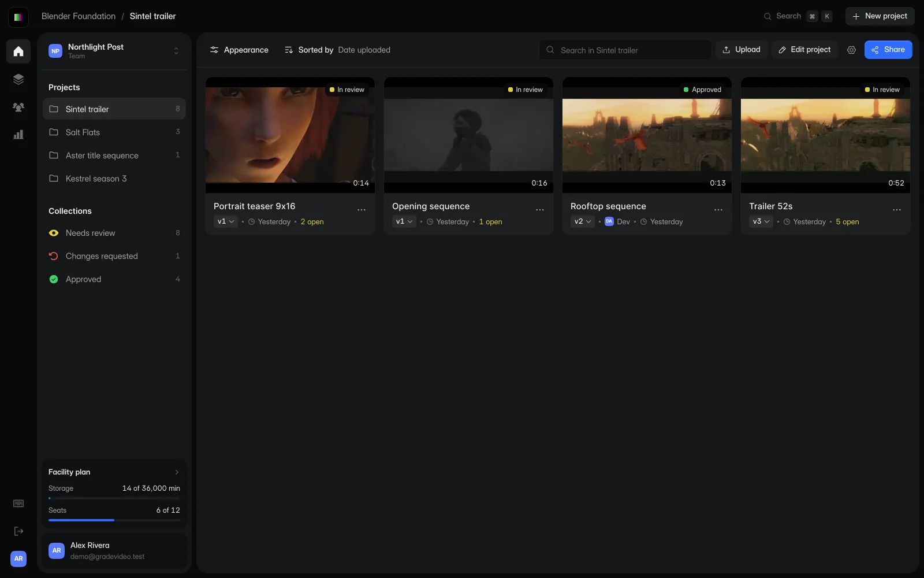Image resolution: width=924 pixels, height=578 pixels.
Task: Open the stacked layers sidebar icon
Action: pyautogui.click(x=18, y=79)
